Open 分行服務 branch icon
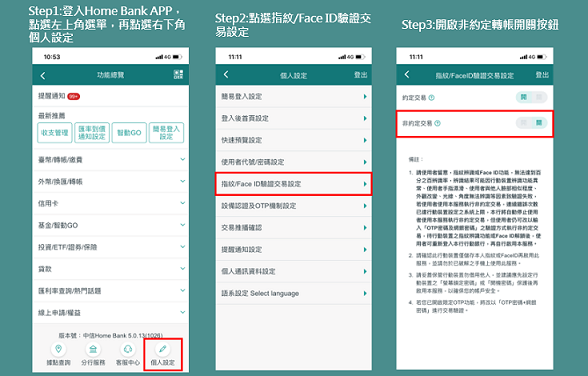 coord(93,350)
